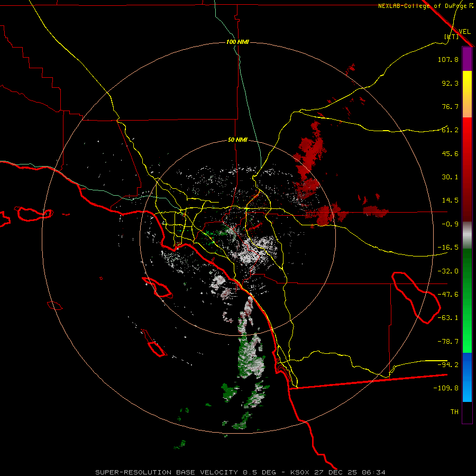Select the 45.6 scale value
The height and width of the screenshot is (476, 476).
tap(450, 153)
